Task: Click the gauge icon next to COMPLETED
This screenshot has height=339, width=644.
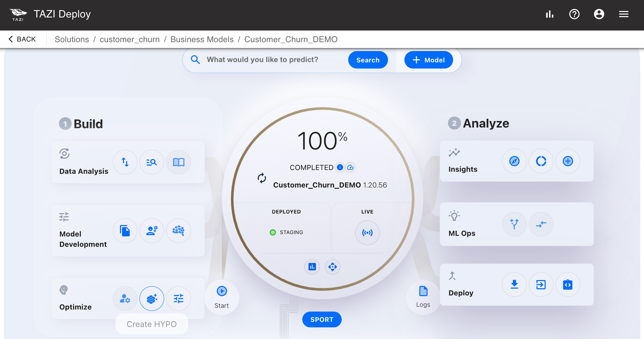Action: point(350,167)
